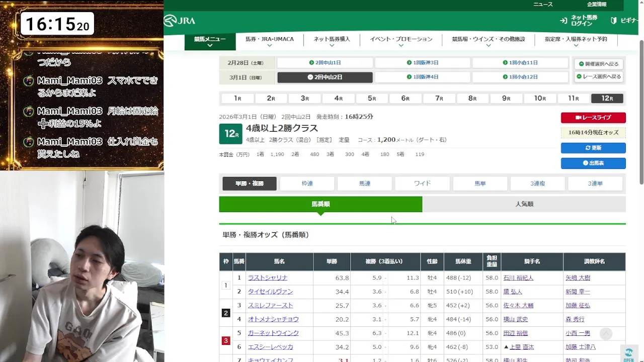Open trainer 小西 一男
Viewport: 644px width, 362px height.
(x=578, y=333)
